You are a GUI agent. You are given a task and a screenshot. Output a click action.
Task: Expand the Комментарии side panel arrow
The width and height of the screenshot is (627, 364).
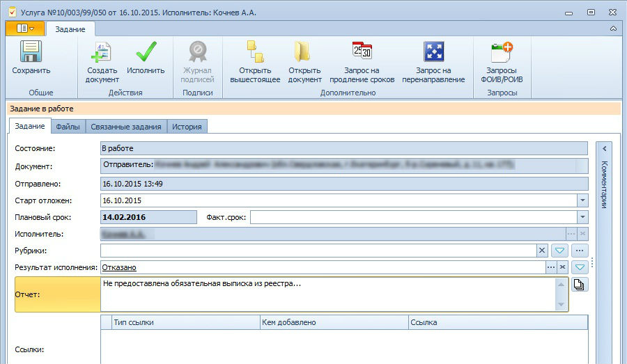pos(604,149)
